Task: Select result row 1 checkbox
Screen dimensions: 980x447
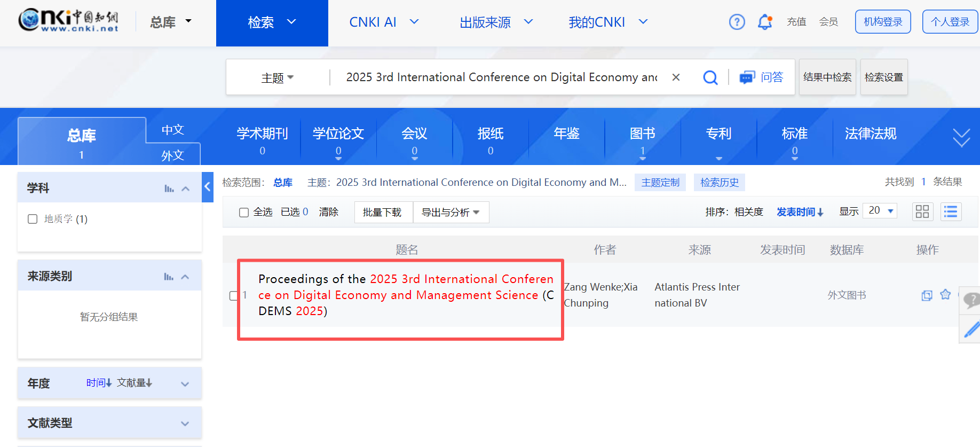Action: pos(234,295)
